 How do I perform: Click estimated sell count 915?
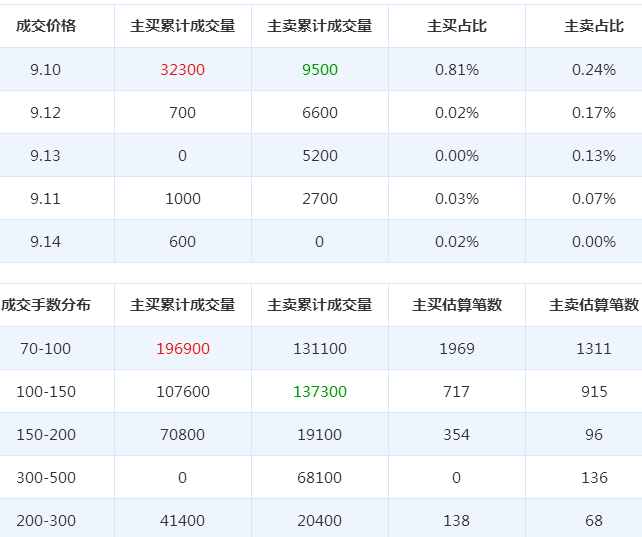tap(594, 392)
